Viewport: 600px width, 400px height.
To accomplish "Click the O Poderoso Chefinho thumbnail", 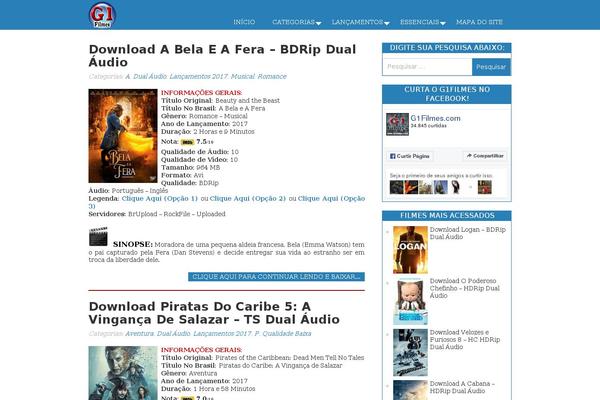I will [410, 301].
